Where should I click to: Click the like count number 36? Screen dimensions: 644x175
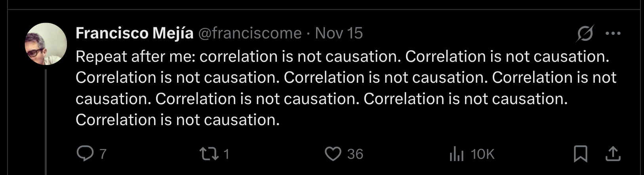[355, 154]
